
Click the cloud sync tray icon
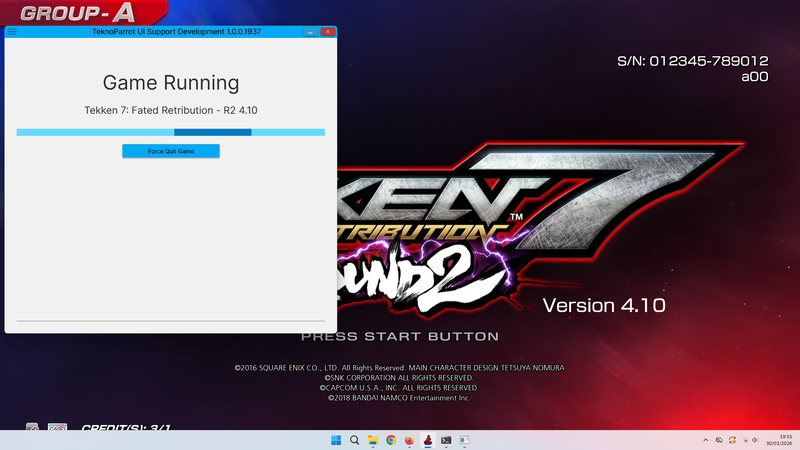point(719,440)
